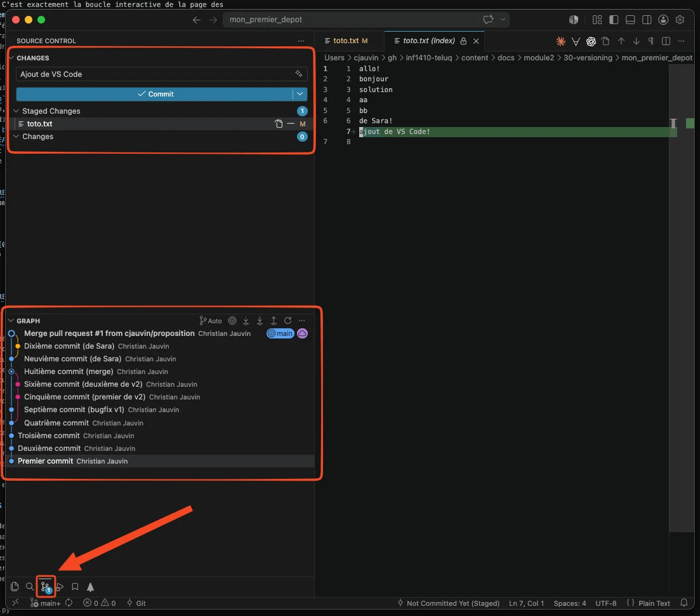
Task: Open file icon in editor title toolbar
Action: click(x=605, y=41)
